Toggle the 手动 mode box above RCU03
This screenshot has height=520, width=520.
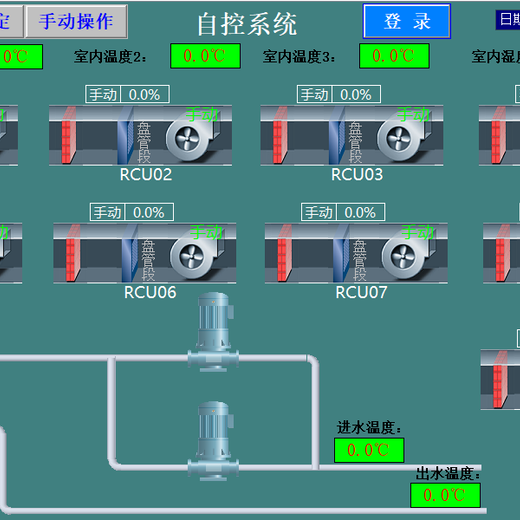(314, 95)
